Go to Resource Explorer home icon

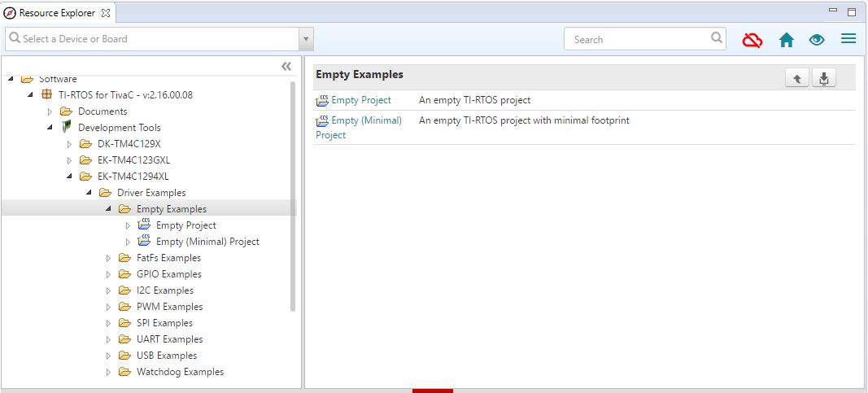tap(786, 40)
